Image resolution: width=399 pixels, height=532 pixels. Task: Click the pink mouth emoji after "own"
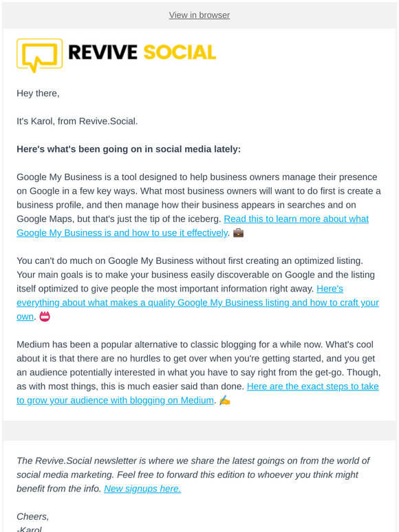pos(45,317)
